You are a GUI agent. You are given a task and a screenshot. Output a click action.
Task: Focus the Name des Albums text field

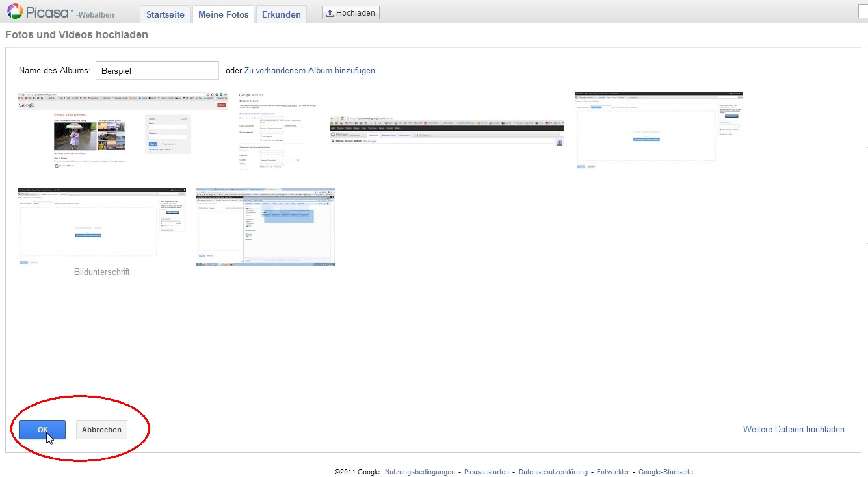click(x=157, y=71)
